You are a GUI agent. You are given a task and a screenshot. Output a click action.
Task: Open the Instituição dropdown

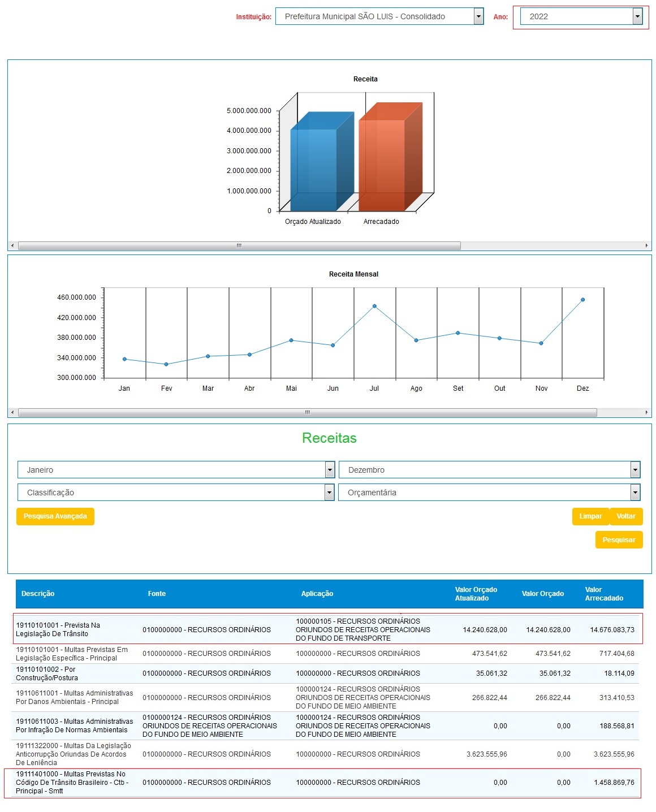(379, 16)
